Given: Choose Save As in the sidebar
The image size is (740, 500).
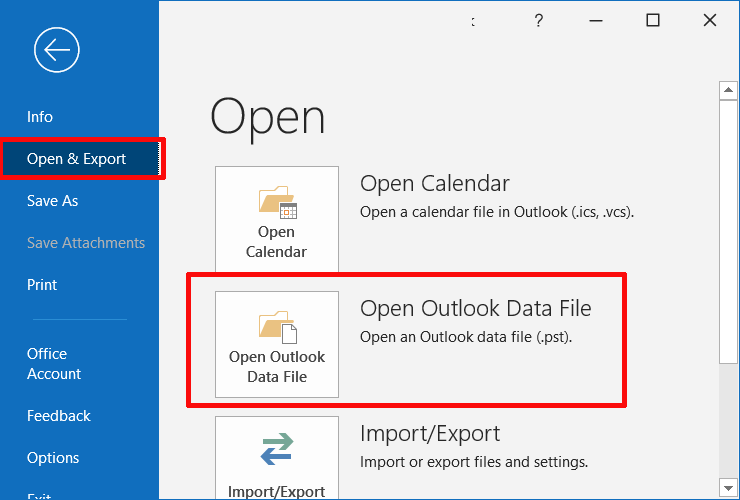Looking at the screenshot, I should [52, 201].
